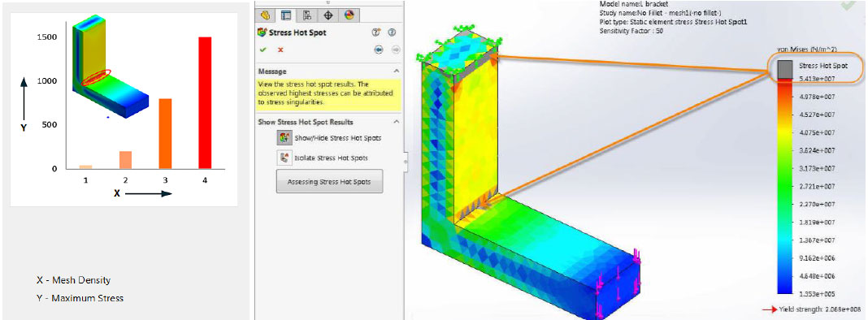Go back using the blue arrow

[x=379, y=50]
